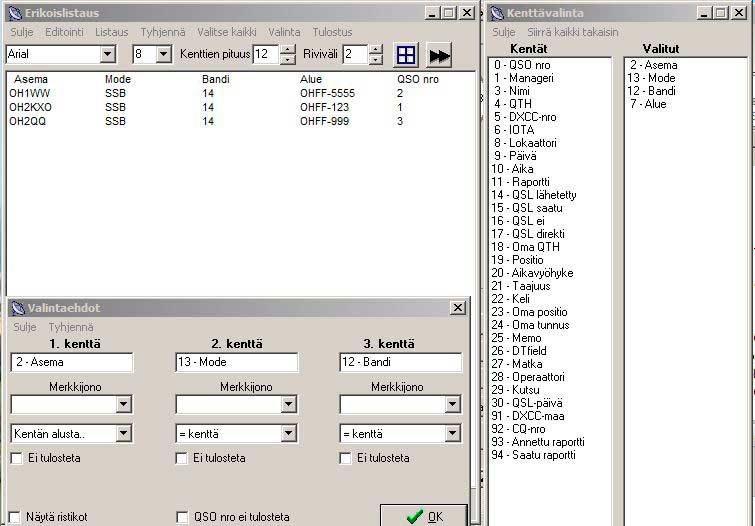This screenshot has width=755, height=526.
Task: Select 6 - IOTA in the Kentät list
Action: point(514,130)
